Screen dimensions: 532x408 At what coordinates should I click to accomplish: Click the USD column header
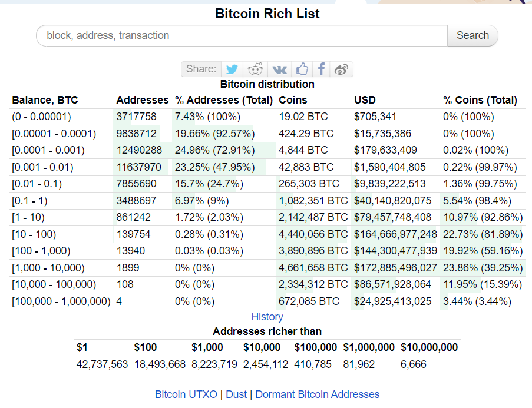365,100
